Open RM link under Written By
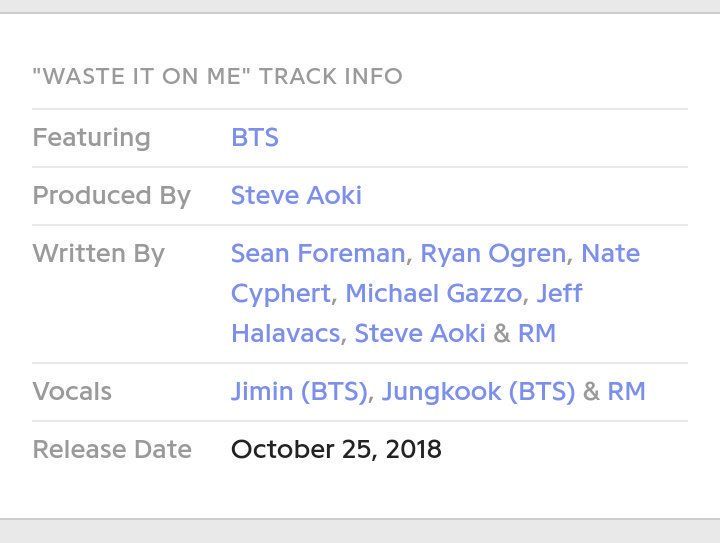The height and width of the screenshot is (543, 720). click(x=537, y=333)
